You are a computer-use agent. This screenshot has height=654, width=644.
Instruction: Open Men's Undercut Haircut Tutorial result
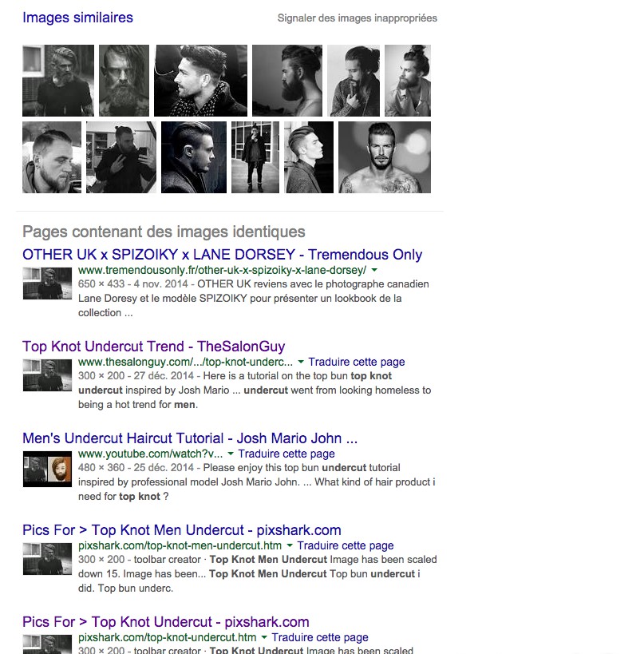(x=190, y=438)
